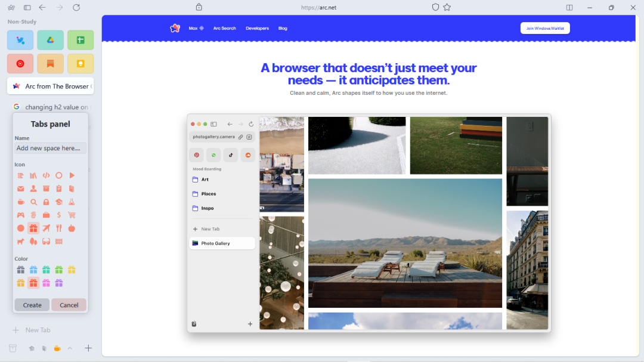Click the Create button
Image resolution: width=644 pixels, height=362 pixels.
[x=32, y=305]
